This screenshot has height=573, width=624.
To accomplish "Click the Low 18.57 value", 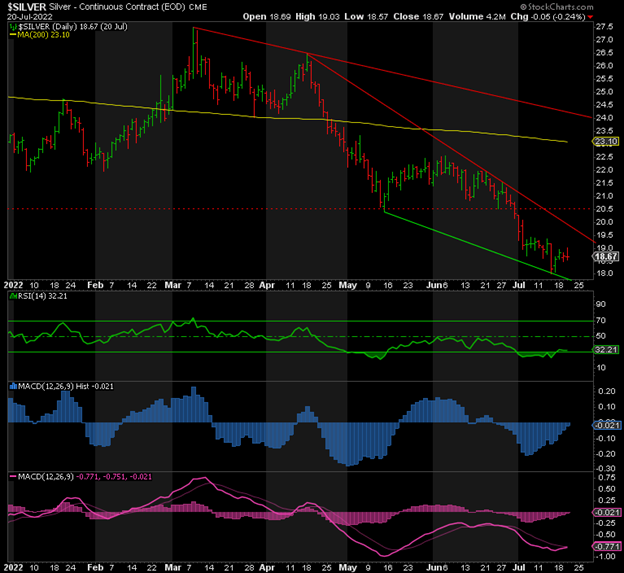I will [x=366, y=17].
